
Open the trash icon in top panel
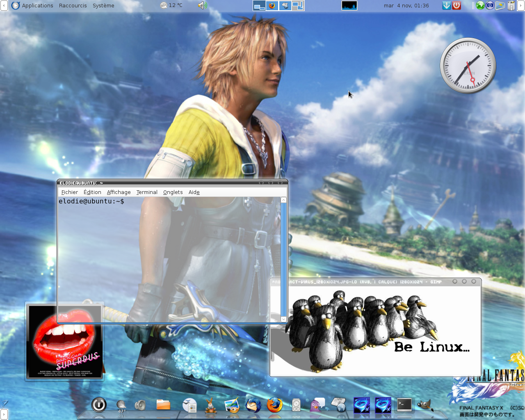click(511, 5)
